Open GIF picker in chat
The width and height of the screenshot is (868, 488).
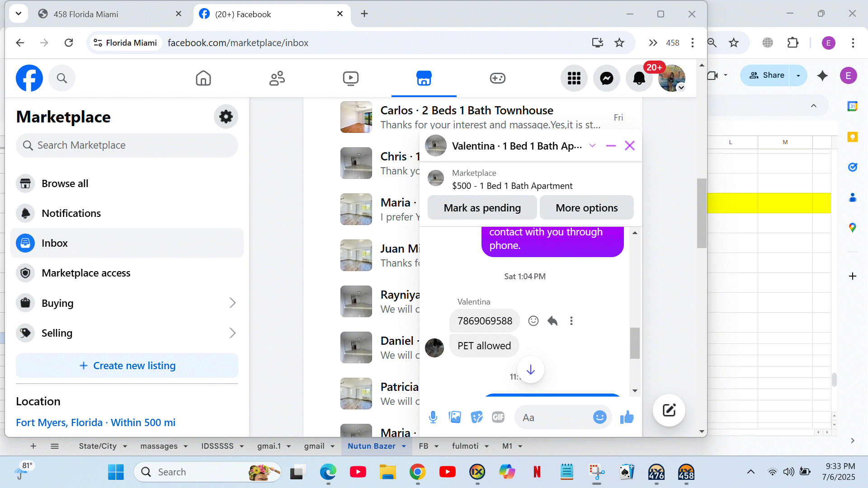click(x=498, y=417)
